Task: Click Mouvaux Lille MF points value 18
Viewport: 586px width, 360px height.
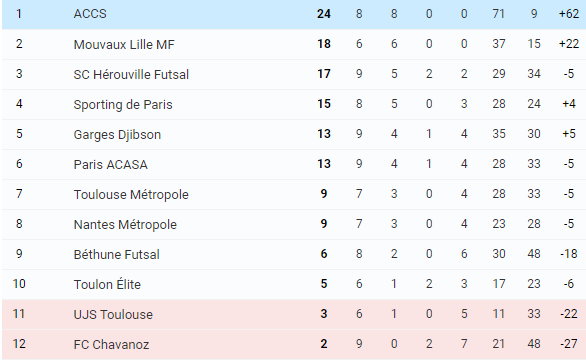Action: click(x=324, y=44)
